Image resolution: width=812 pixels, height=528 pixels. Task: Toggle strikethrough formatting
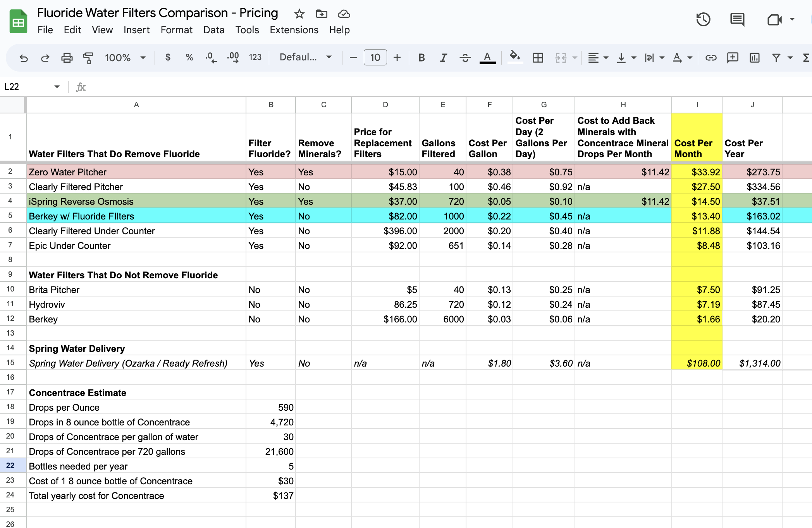click(x=465, y=58)
